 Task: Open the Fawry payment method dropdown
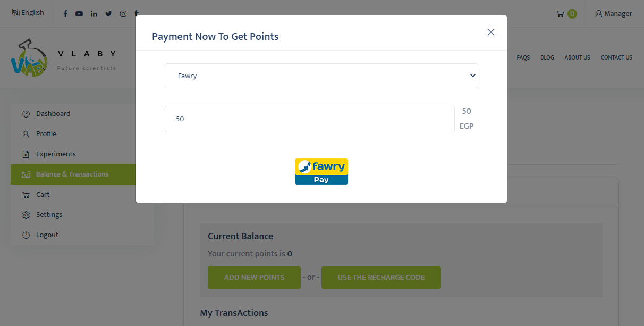321,76
